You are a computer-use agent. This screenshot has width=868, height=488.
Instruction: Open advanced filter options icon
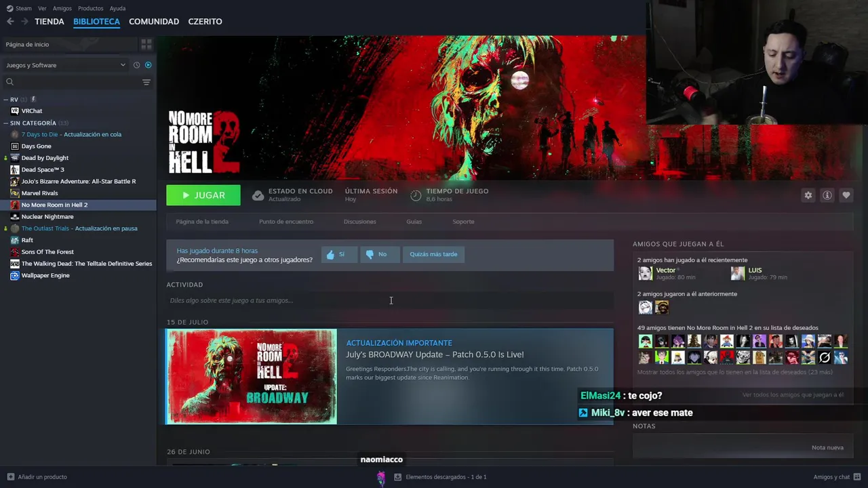click(146, 82)
